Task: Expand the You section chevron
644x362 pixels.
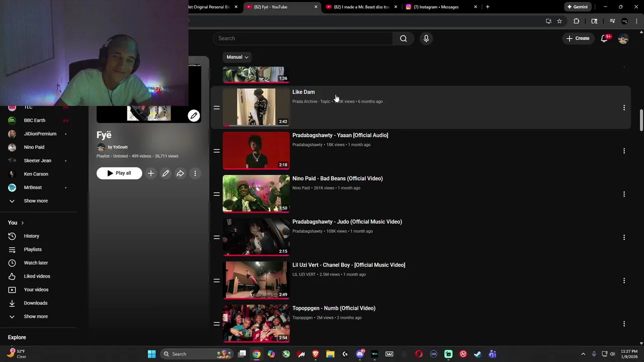Action: click(x=22, y=223)
